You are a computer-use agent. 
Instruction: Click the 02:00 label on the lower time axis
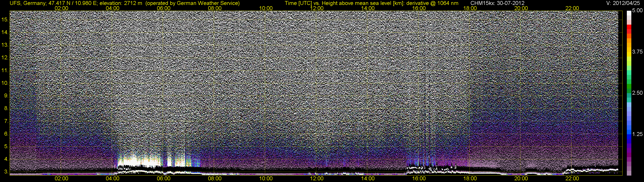pyautogui.click(x=61, y=179)
